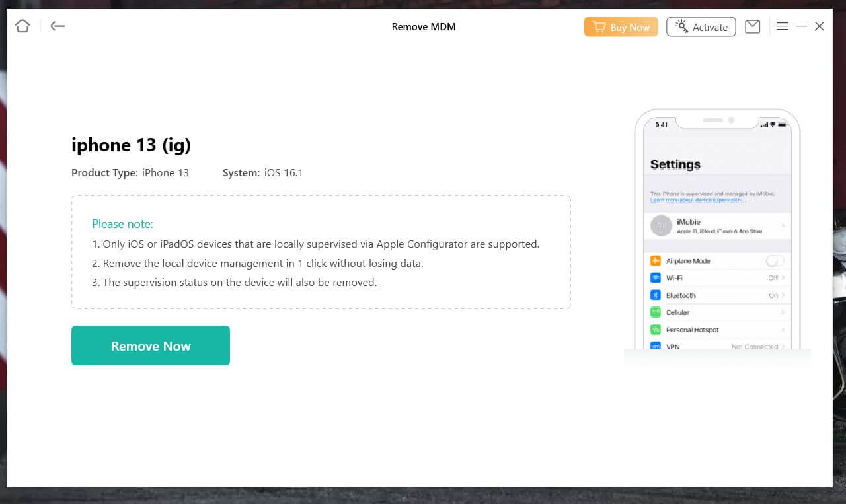The image size is (846, 504).
Task: Click the Cellular row in phone preview
Action: (717, 312)
